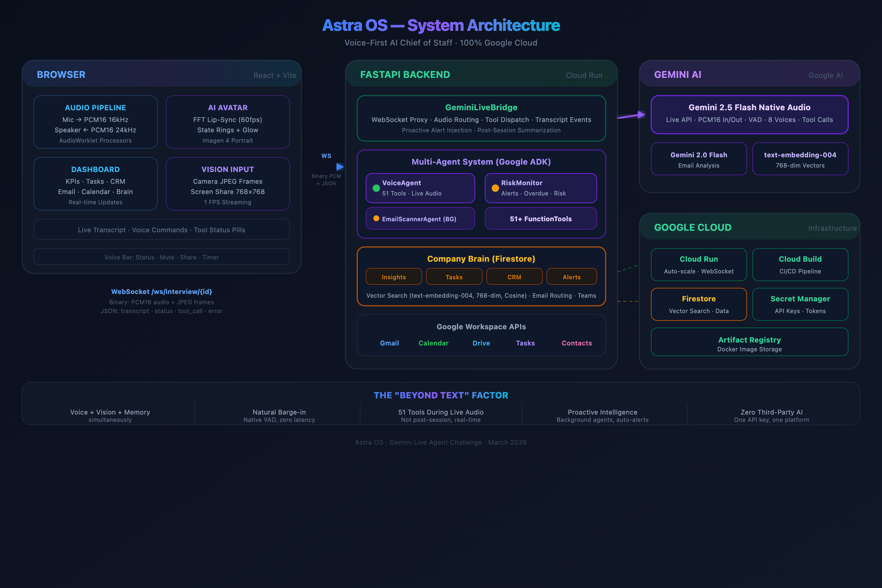Click the WebSocket /ws/interview/{id} label
Screen dimensions: 882x588
coord(162,292)
